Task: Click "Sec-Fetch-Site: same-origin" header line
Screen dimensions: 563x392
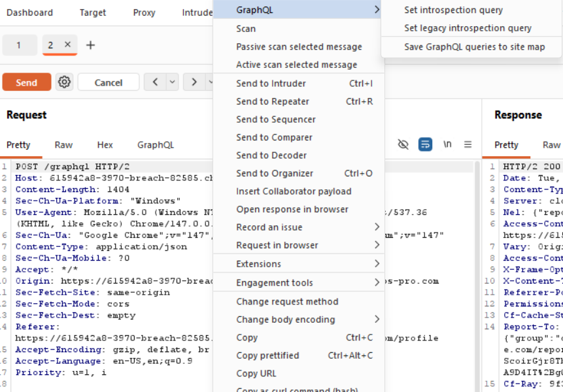Action: pyautogui.click(x=92, y=292)
